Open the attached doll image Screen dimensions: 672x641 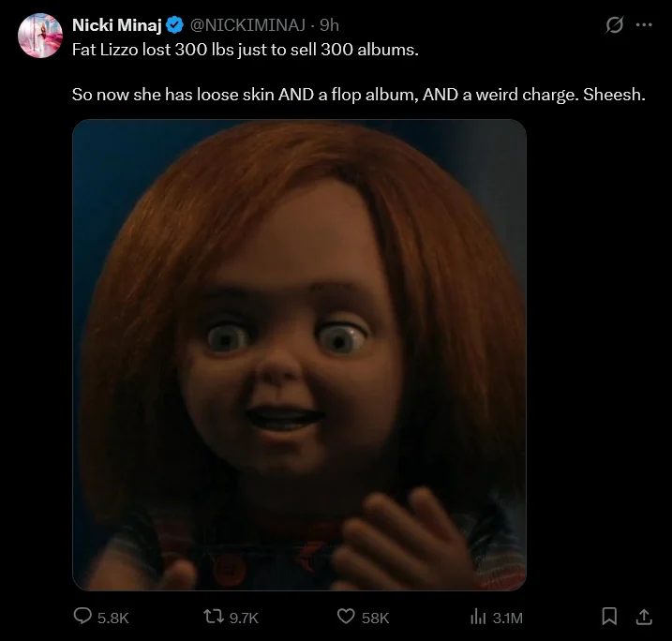click(299, 354)
